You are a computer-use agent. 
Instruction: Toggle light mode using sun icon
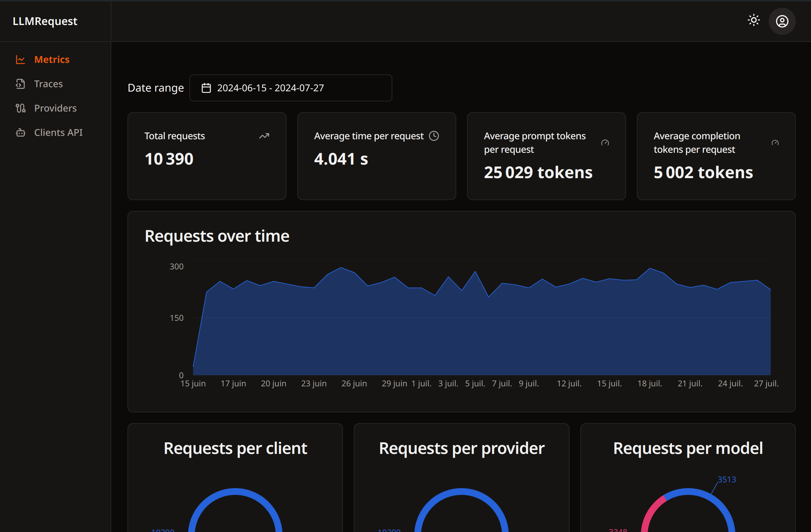(754, 21)
